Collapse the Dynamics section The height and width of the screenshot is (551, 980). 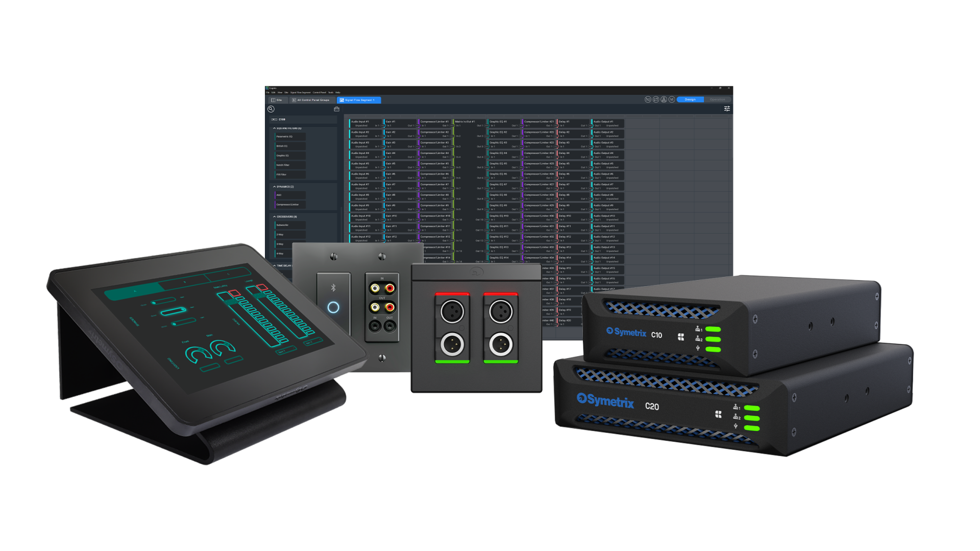(274, 187)
